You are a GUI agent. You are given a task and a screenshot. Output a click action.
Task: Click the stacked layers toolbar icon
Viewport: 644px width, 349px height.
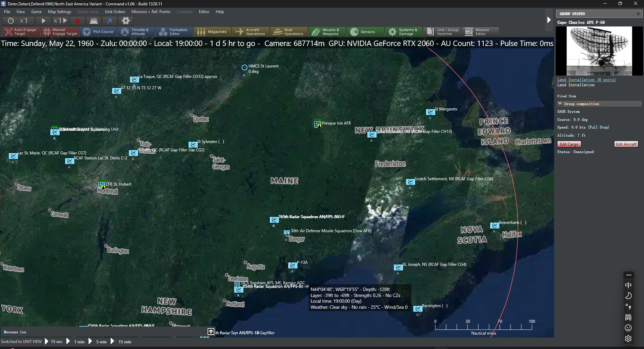[x=94, y=21]
